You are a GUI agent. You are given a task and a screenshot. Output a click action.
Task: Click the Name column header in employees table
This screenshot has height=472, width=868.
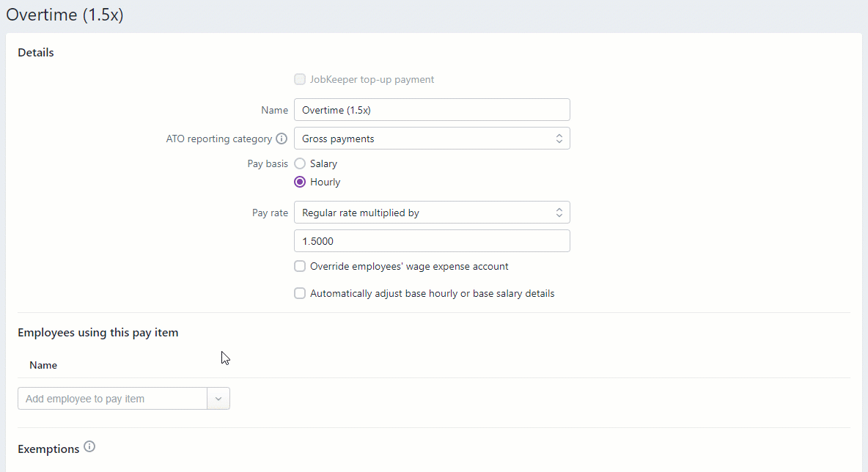(x=43, y=365)
